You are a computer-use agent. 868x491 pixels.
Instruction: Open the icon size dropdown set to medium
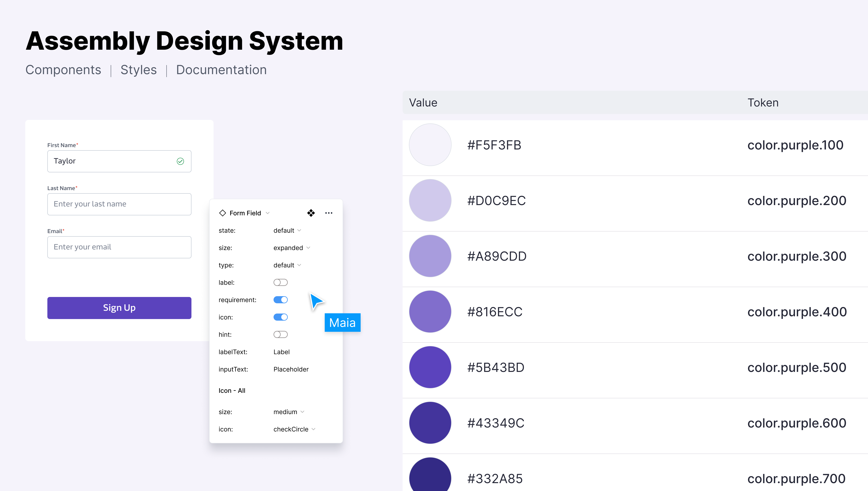[x=289, y=411]
